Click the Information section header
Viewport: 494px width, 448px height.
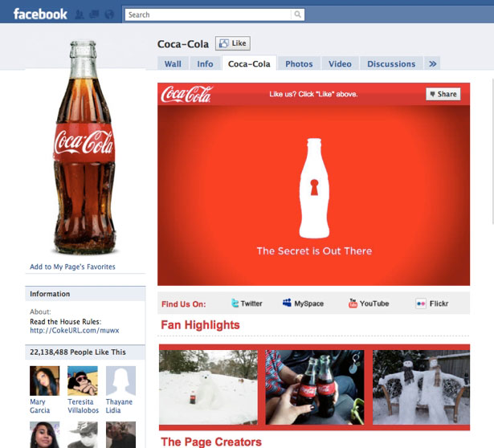tap(85, 294)
